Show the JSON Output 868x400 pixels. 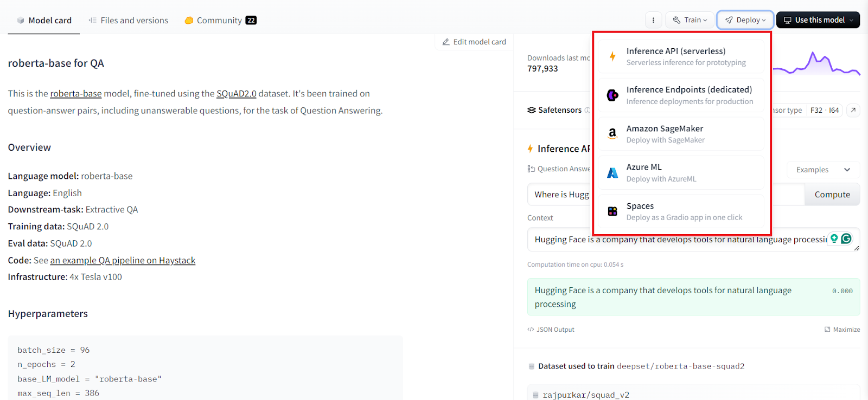[551, 330]
